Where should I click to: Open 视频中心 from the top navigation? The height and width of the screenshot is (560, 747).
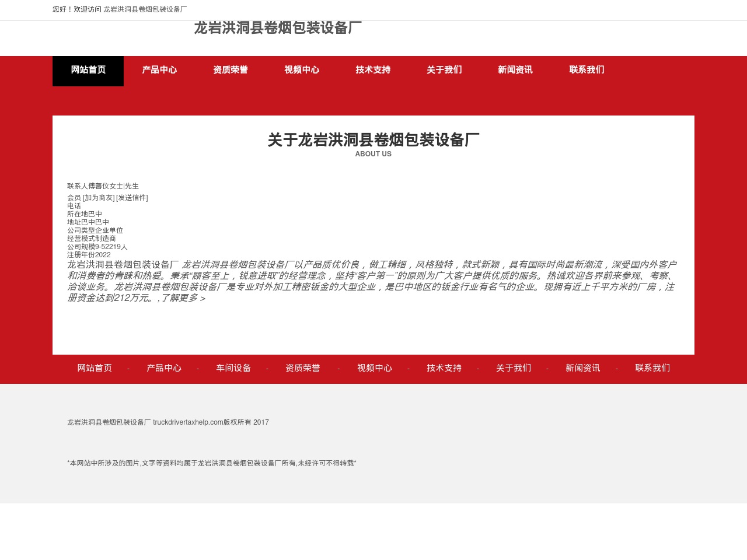[x=302, y=70]
